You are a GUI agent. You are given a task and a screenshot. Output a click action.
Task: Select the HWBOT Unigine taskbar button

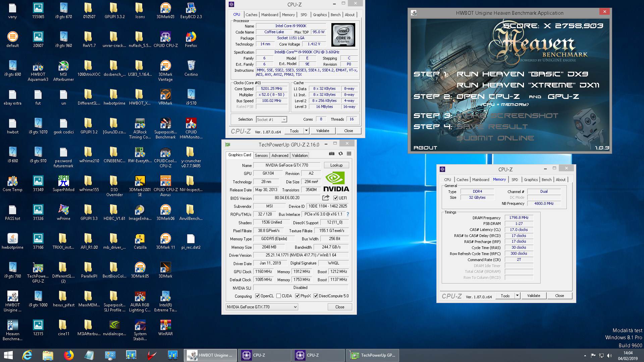[x=210, y=355]
